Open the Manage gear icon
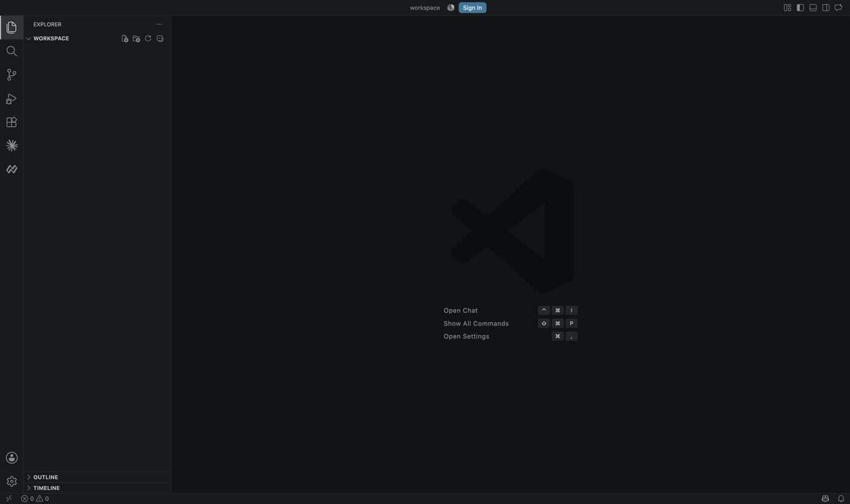 12,482
